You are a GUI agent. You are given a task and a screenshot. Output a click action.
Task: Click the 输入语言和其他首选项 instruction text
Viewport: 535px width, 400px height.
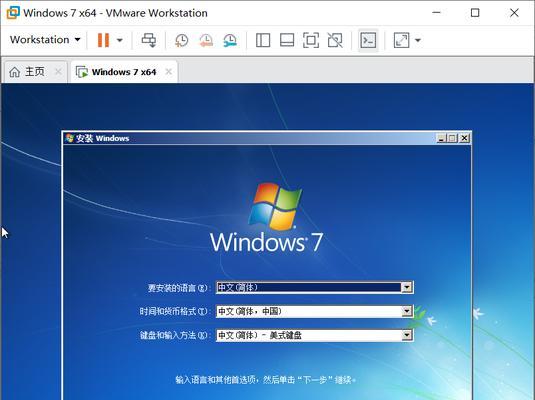pos(265,380)
